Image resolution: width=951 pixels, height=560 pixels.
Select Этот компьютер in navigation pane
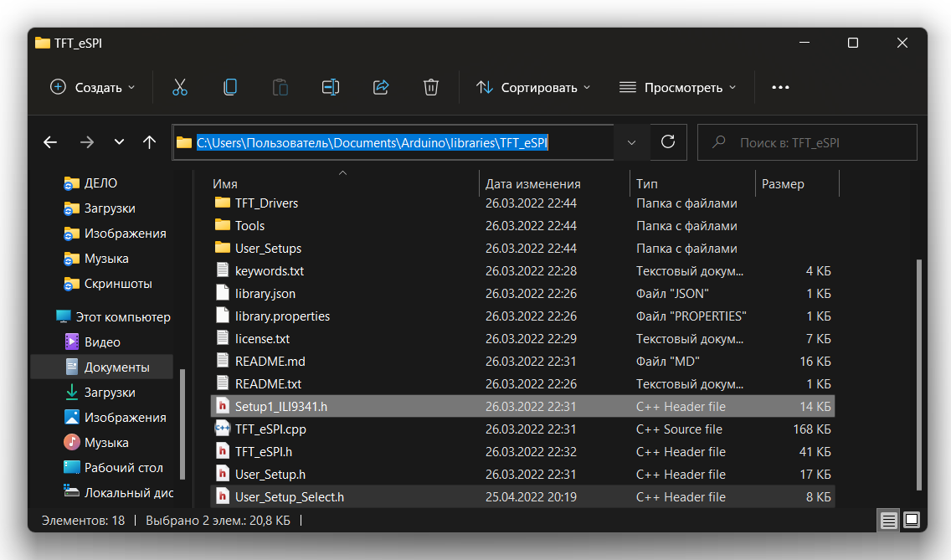(123, 316)
